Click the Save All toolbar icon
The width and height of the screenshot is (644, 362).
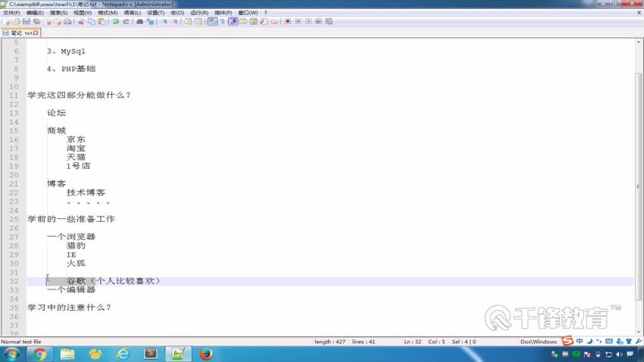click(x=36, y=21)
